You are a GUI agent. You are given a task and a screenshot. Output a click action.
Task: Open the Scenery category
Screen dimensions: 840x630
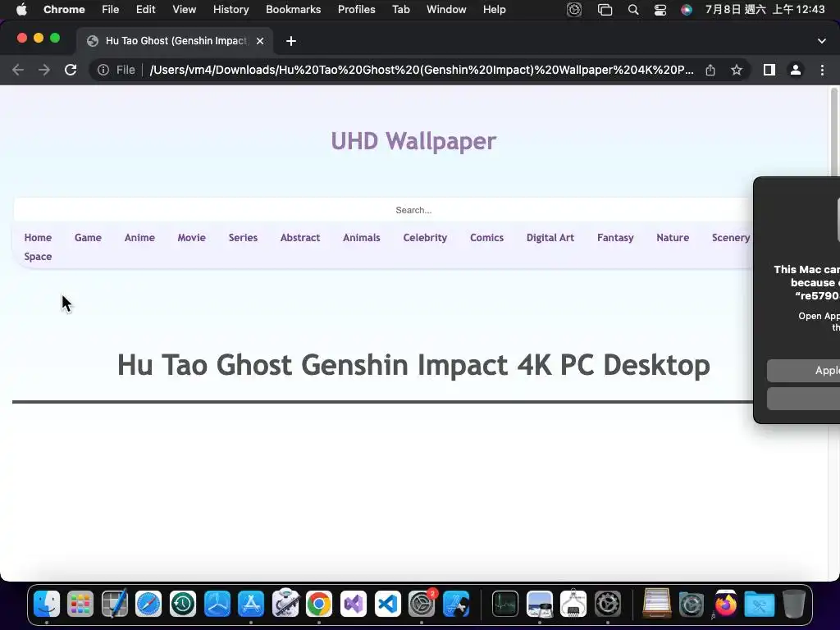(x=730, y=238)
